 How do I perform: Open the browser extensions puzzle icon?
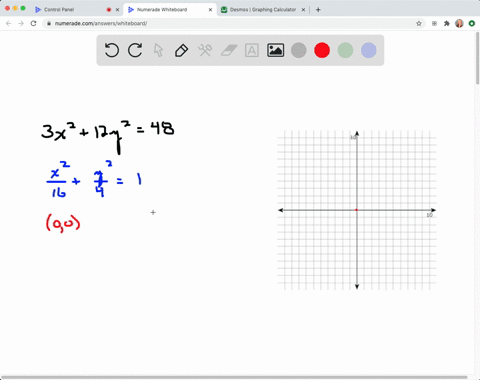[447, 23]
